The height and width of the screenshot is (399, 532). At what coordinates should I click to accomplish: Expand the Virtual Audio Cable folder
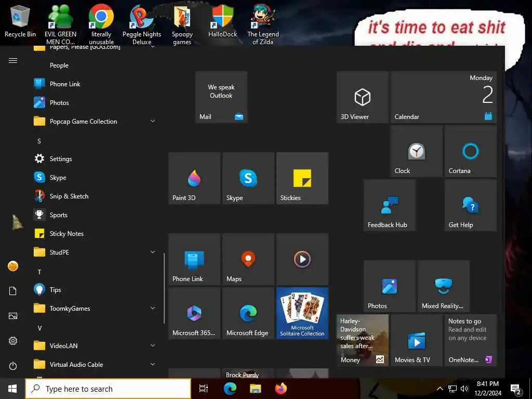tap(95, 364)
